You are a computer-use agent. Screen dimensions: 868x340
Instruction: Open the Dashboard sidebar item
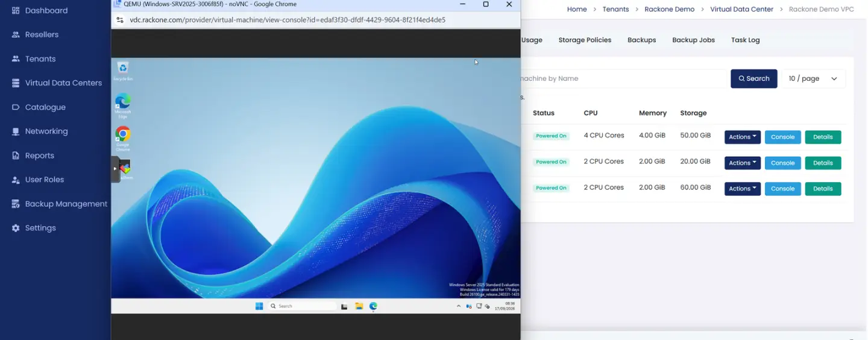coord(40,10)
